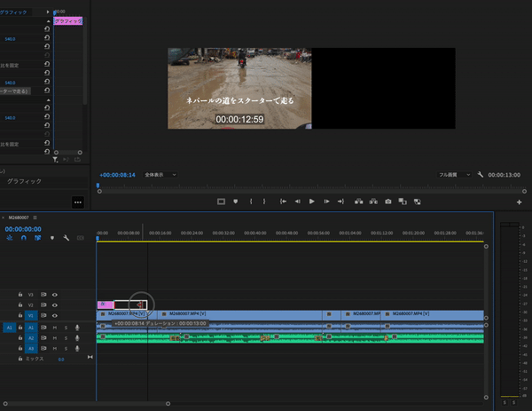This screenshot has height=411, width=532.
Task: Select first M2680007.MP4 clip on V1
Action: coord(127,315)
